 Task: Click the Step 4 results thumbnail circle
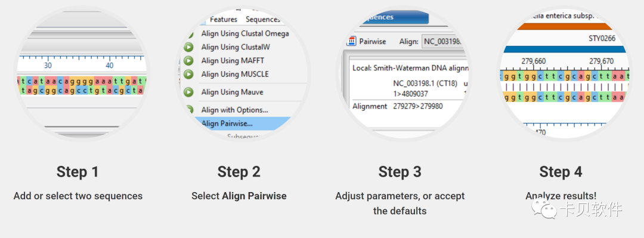565,74
